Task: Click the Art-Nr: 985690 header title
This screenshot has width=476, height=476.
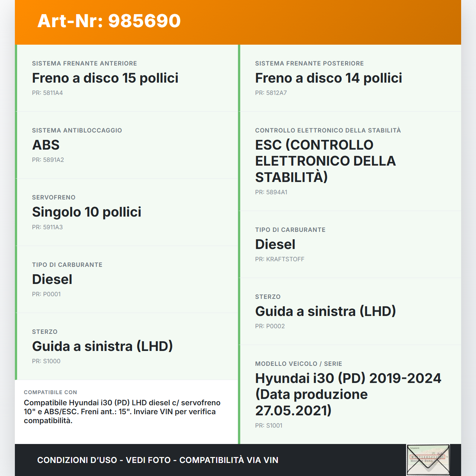Action: click(x=109, y=21)
